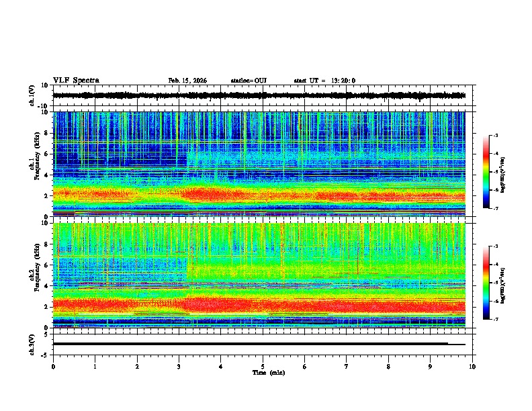Viewport: 532px width, 411px height.
Task: Click time axis tick label 10
Action: pos(472,367)
